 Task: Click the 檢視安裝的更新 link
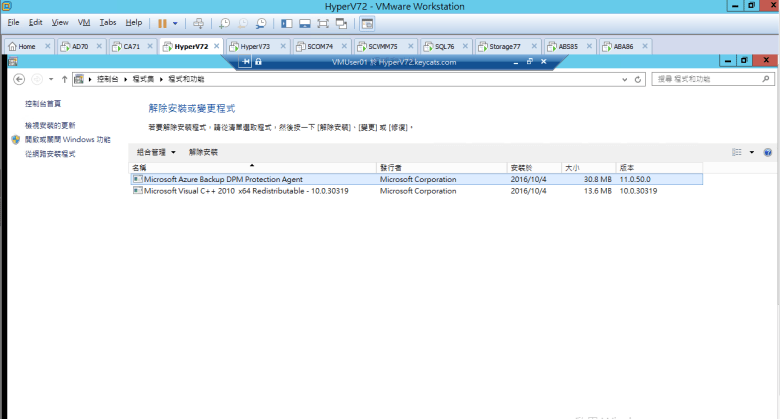(50, 126)
